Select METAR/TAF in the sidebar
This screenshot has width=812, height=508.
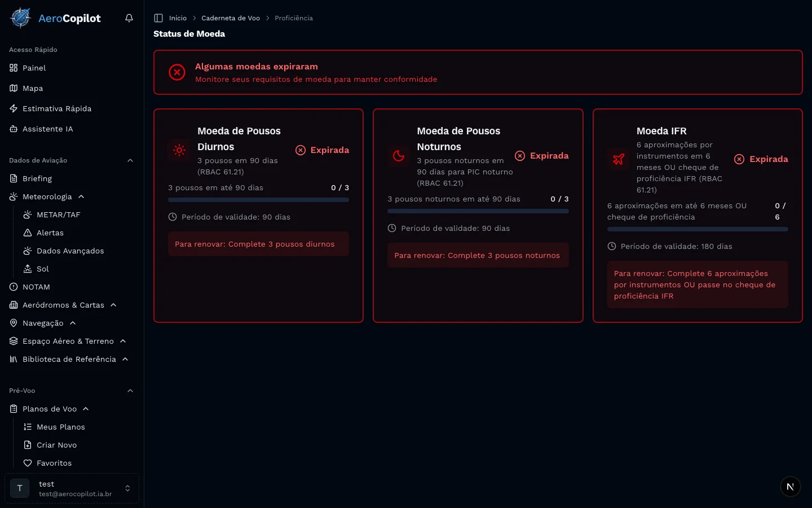point(58,214)
